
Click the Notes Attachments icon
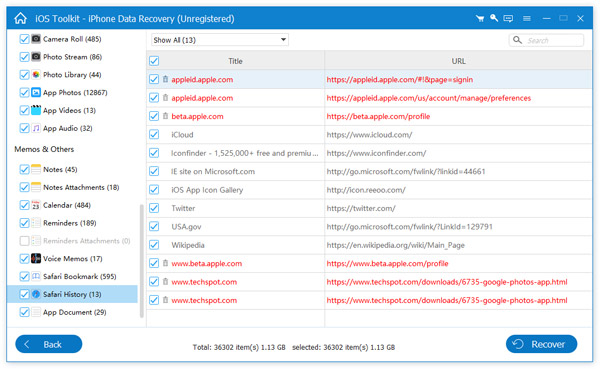tap(36, 187)
